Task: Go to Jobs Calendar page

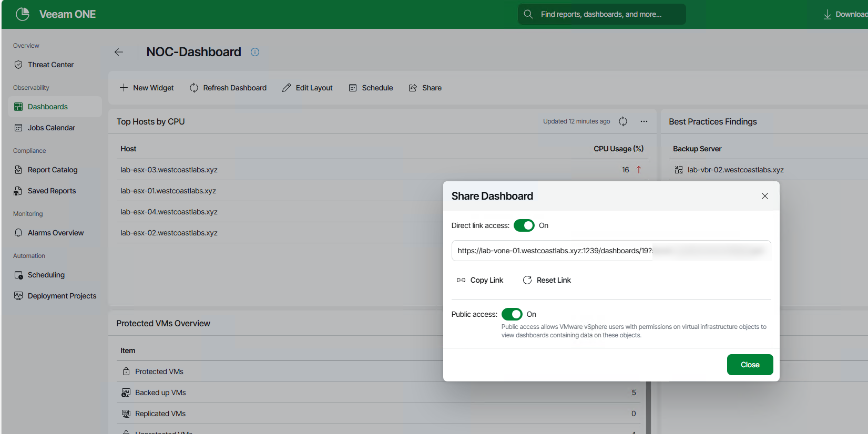Action: pos(51,128)
